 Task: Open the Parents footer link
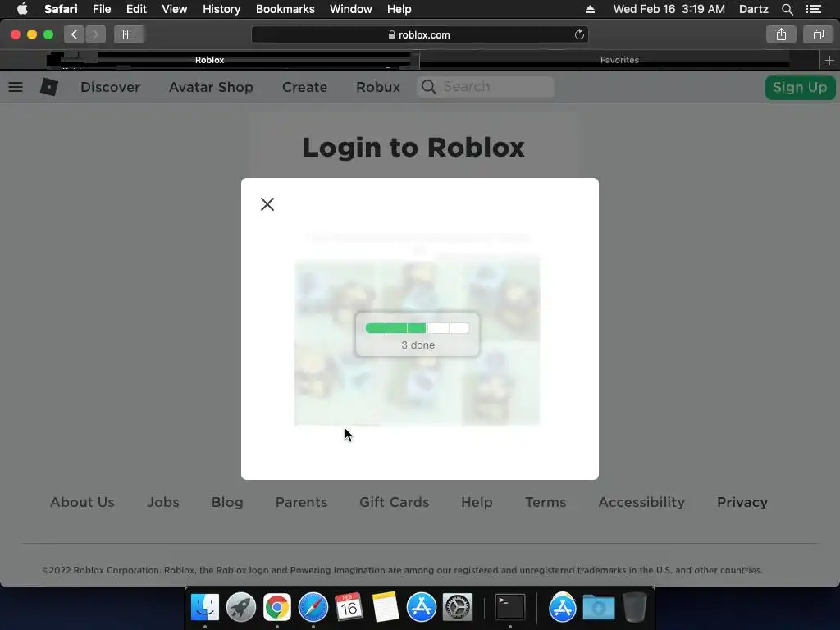click(301, 502)
